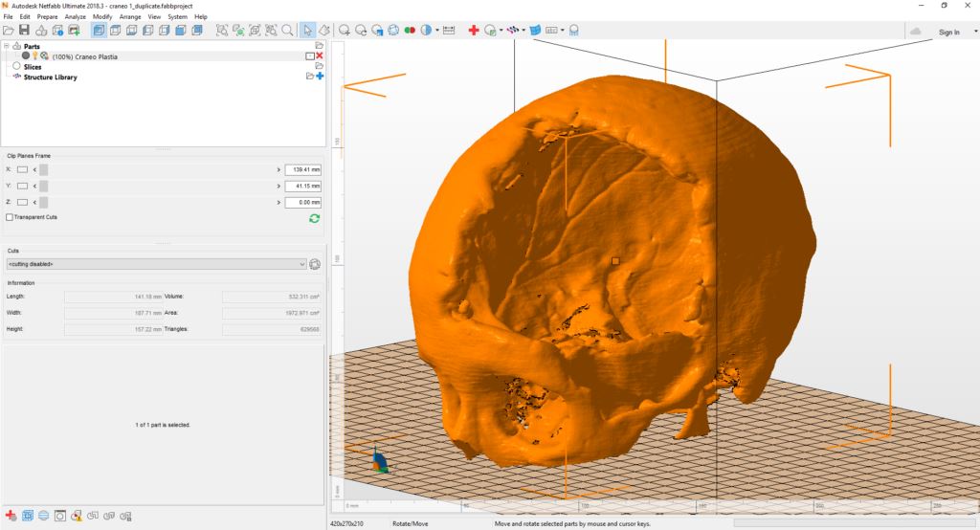Viewport: 980px width, 530px height.
Task: Click the Save project icon
Action: [24, 31]
